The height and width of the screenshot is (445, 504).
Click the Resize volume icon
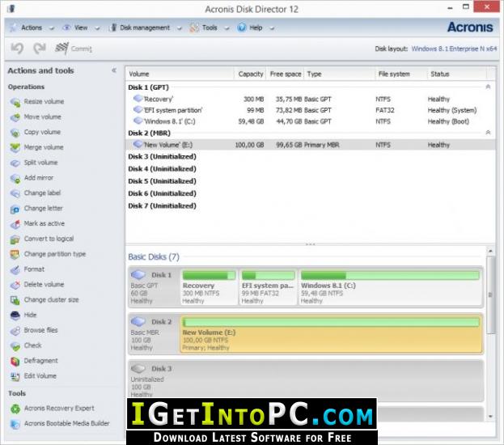[15, 102]
